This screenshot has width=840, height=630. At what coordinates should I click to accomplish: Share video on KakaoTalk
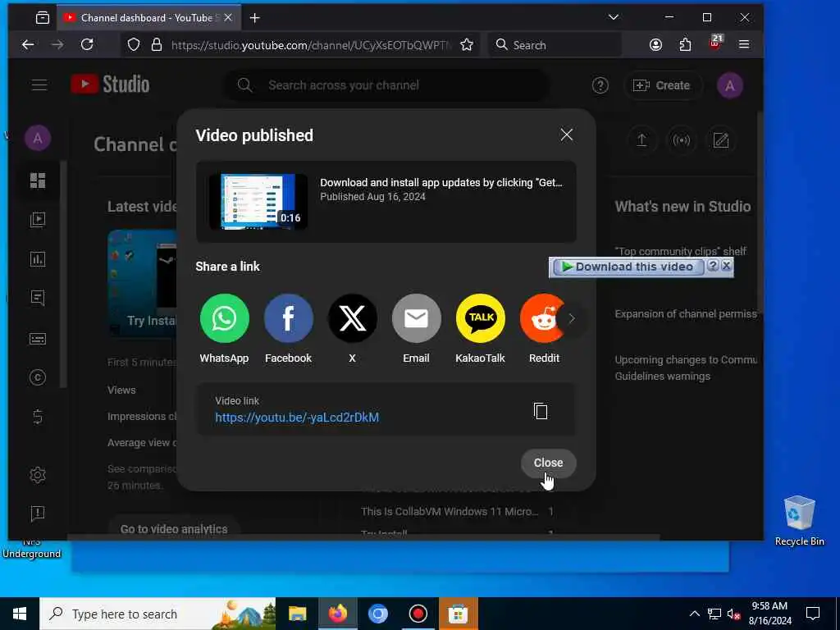(481, 318)
